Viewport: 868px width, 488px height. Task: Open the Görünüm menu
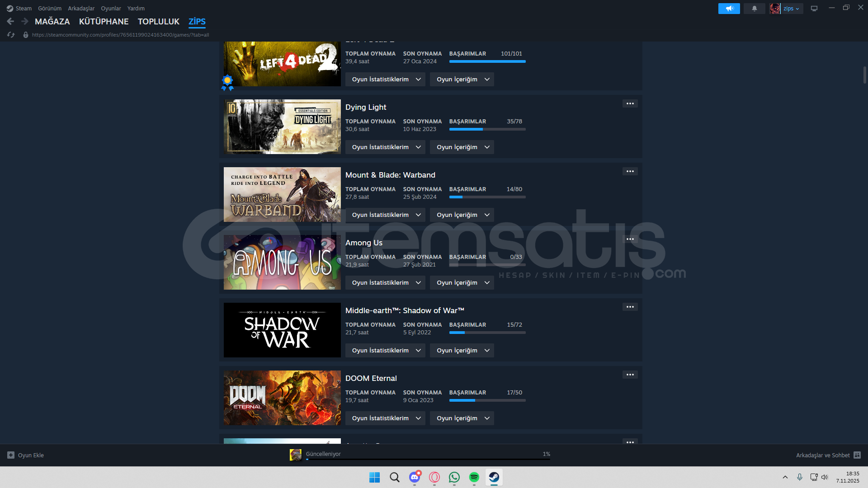[49, 9]
